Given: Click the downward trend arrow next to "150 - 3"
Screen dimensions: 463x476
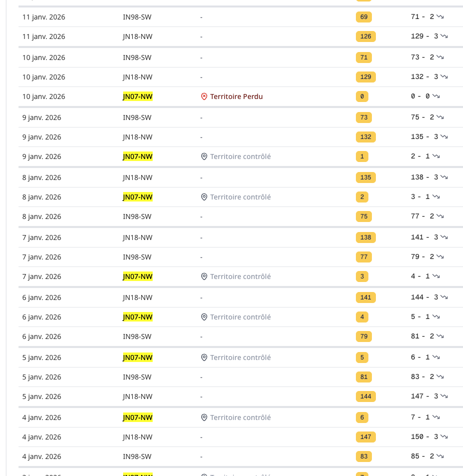Looking at the screenshot, I should [444, 437].
